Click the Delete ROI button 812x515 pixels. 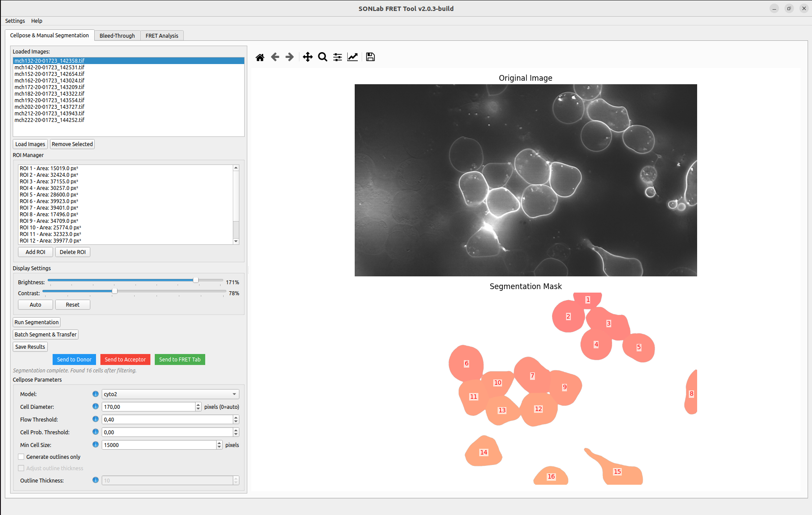pos(73,252)
